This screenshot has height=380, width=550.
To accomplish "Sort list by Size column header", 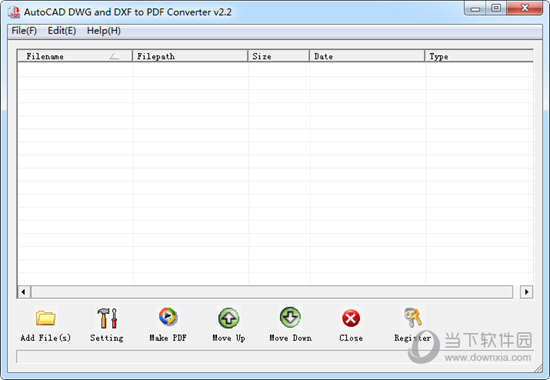I will click(x=279, y=56).
